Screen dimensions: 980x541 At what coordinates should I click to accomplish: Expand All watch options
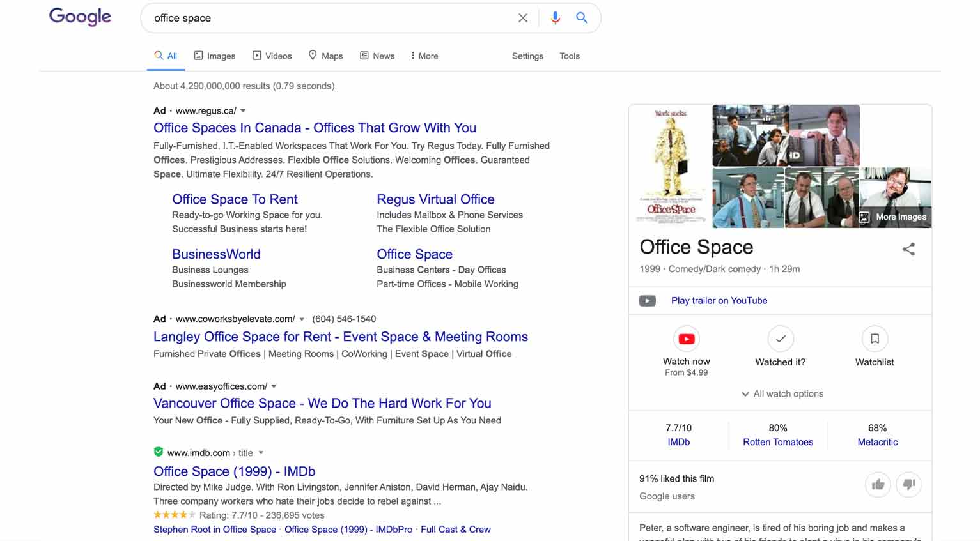pyautogui.click(x=782, y=394)
